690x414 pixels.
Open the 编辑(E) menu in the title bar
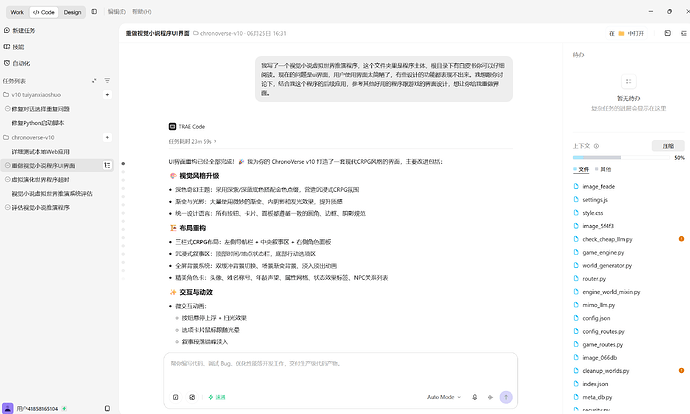117,12
